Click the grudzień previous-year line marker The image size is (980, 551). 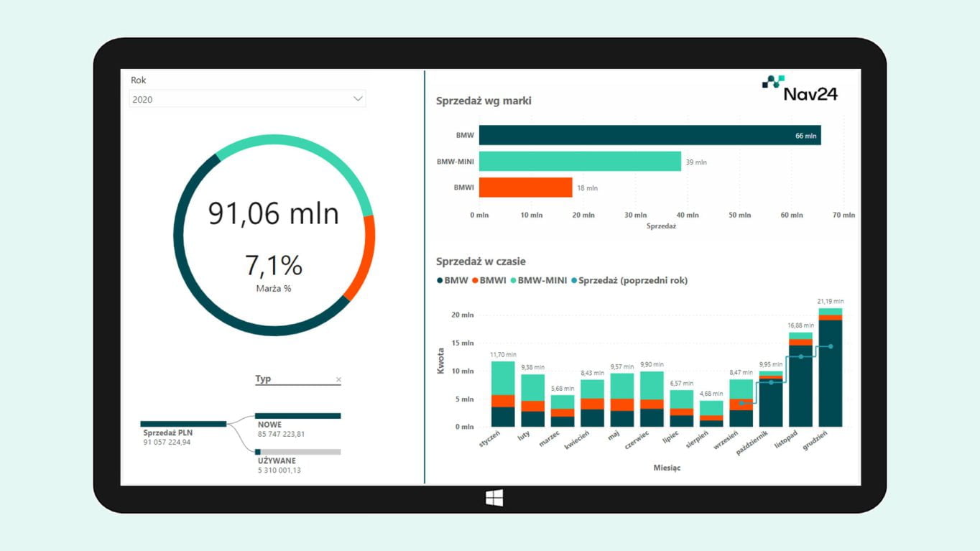point(831,346)
